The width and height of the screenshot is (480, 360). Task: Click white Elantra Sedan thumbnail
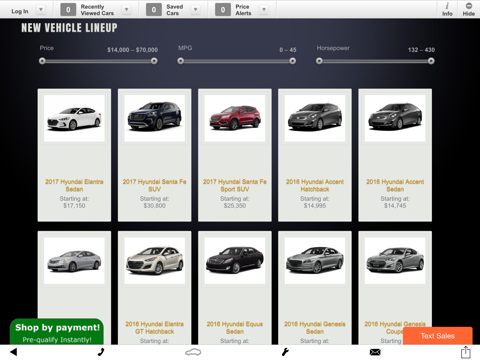pyautogui.click(x=74, y=119)
